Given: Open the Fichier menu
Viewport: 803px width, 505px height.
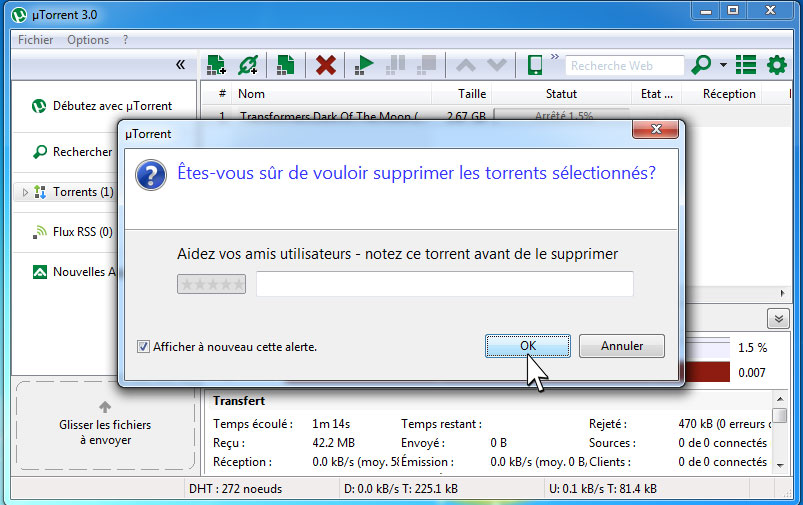Looking at the screenshot, I should 35,40.
